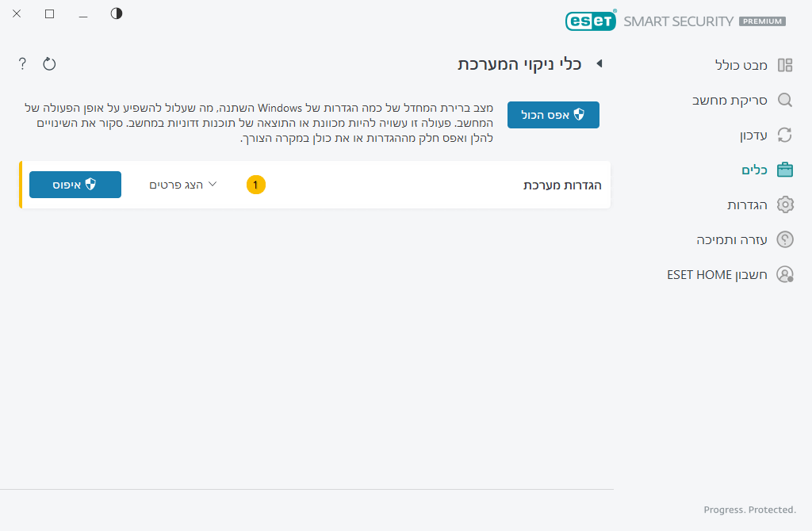Expand the הצג פרטים details section

coord(183,184)
